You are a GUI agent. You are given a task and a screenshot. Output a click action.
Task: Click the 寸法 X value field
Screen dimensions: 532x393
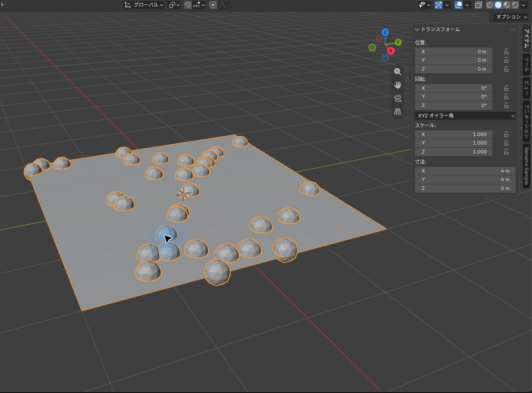tap(465, 171)
